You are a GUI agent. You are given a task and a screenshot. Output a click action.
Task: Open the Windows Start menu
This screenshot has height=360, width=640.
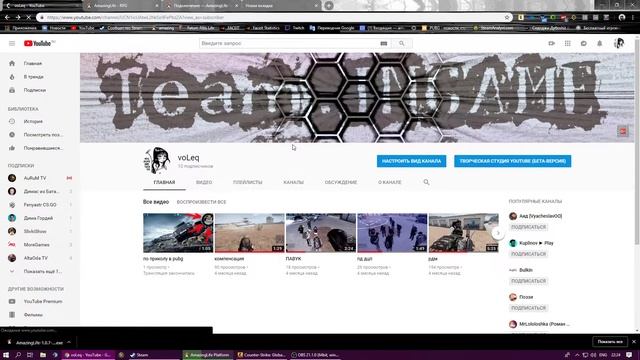pyautogui.click(x=6, y=355)
